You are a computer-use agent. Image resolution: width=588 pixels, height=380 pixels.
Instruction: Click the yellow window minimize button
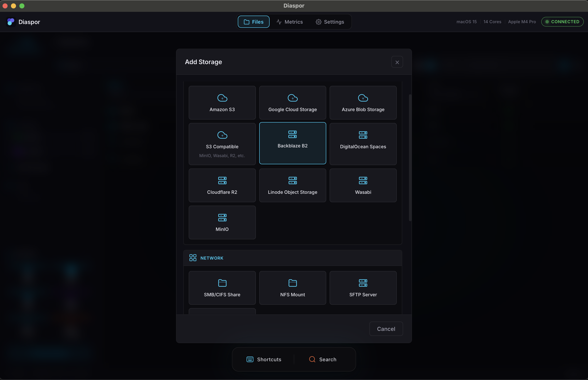(x=13, y=6)
